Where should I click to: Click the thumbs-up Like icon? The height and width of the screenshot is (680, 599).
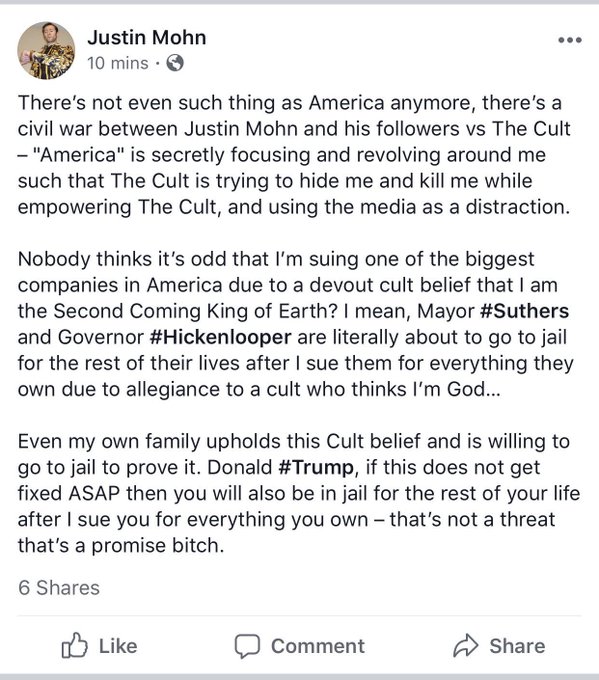(74, 645)
